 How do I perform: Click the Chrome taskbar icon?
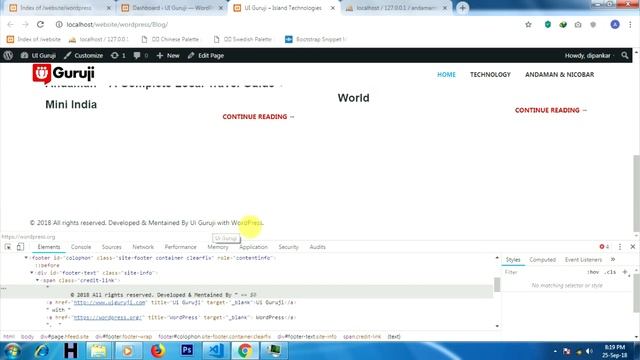[x=245, y=351]
